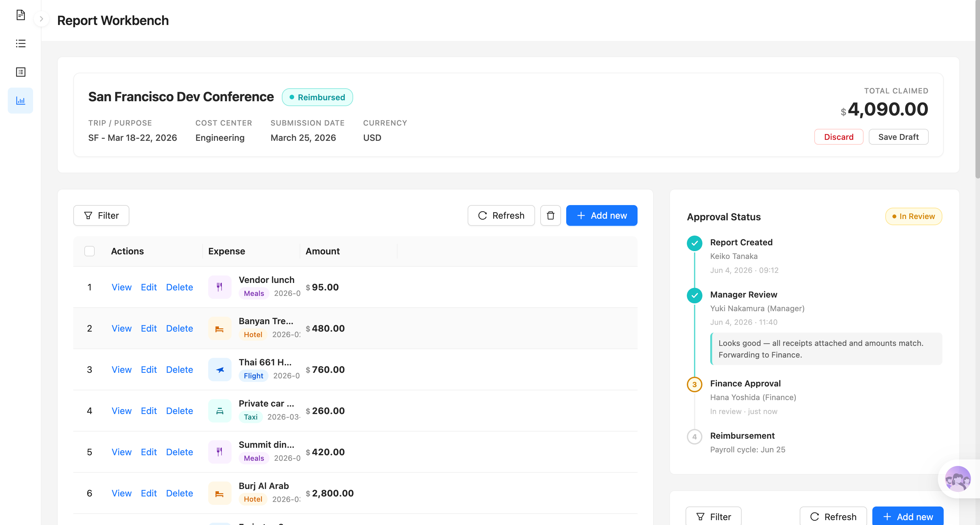This screenshot has height=525, width=980.
Task: Refresh the expenses table
Action: pyautogui.click(x=501, y=215)
